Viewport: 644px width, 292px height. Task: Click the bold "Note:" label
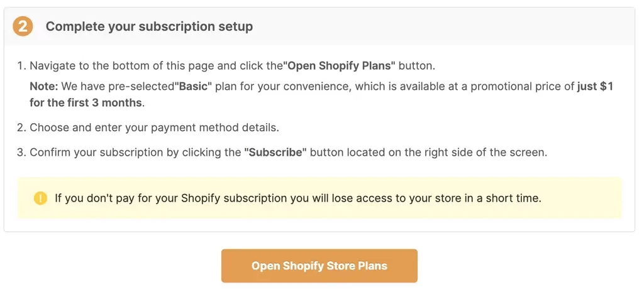pos(43,86)
